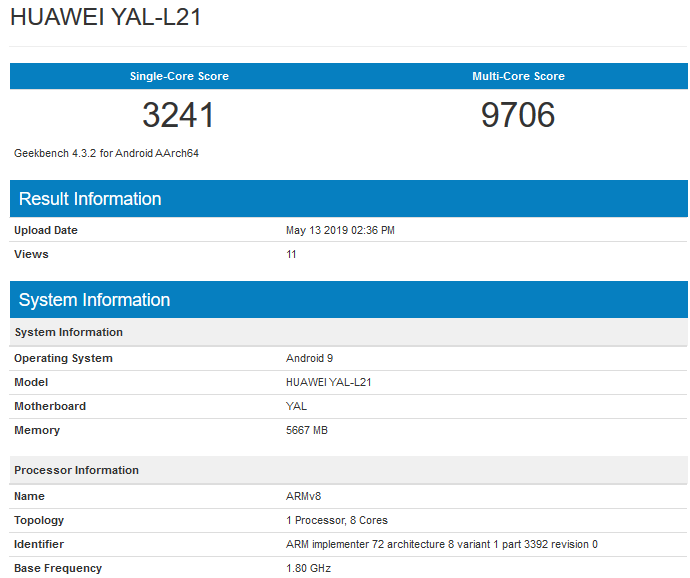Select the single-core score value 3241
690x578 pixels.
click(x=178, y=115)
